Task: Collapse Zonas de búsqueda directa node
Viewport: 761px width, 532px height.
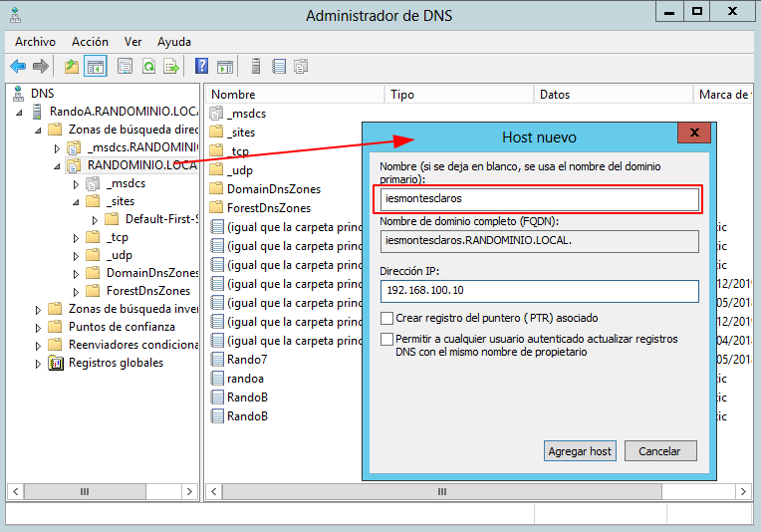Action: click(38, 131)
